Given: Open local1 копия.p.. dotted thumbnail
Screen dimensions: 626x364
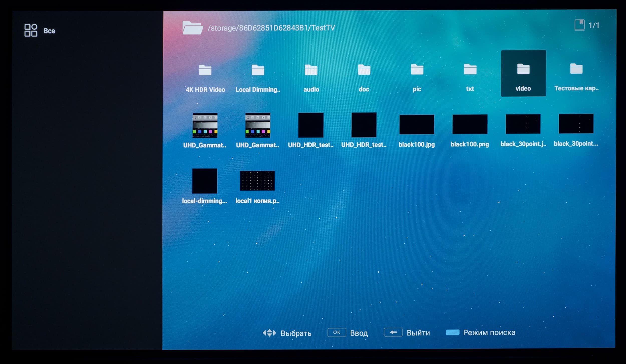Looking at the screenshot, I should coord(257,180).
